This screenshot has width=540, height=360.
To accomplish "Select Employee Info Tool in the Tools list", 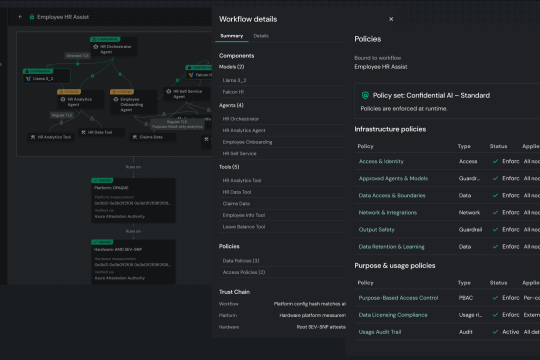I will (x=282, y=215).
